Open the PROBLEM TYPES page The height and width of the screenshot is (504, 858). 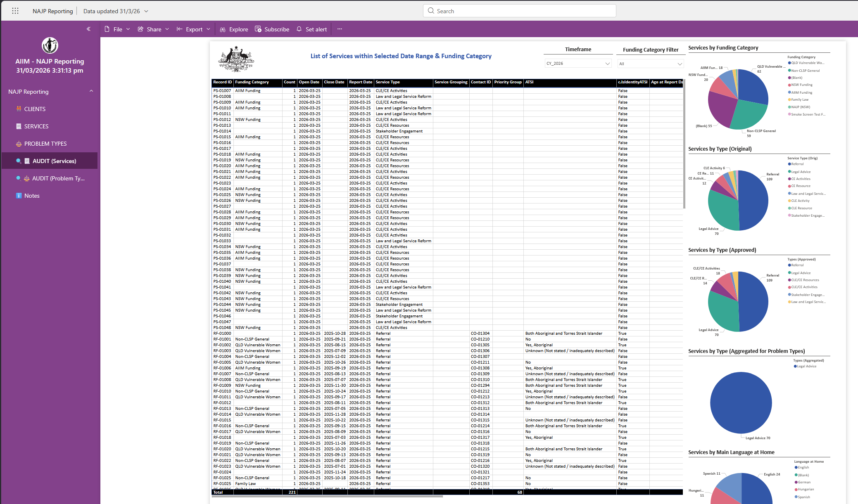point(45,144)
